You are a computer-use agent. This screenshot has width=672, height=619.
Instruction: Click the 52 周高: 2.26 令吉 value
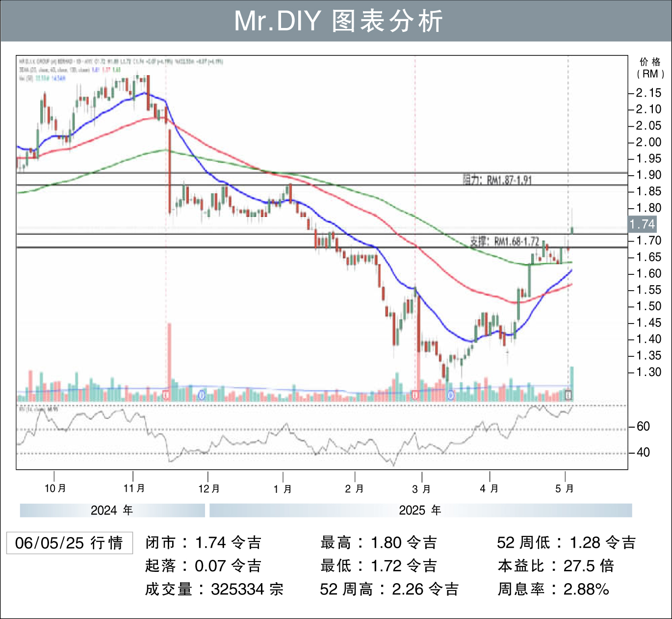tap(389, 589)
